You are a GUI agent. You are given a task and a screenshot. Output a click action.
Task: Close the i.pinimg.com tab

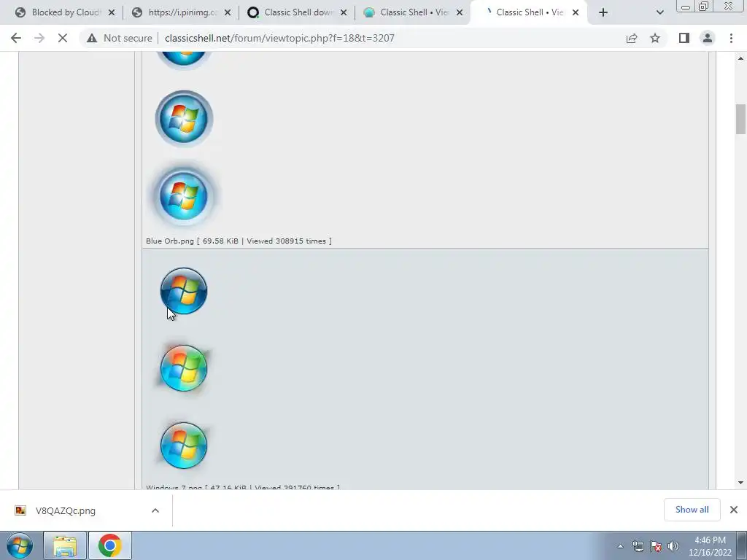228,12
